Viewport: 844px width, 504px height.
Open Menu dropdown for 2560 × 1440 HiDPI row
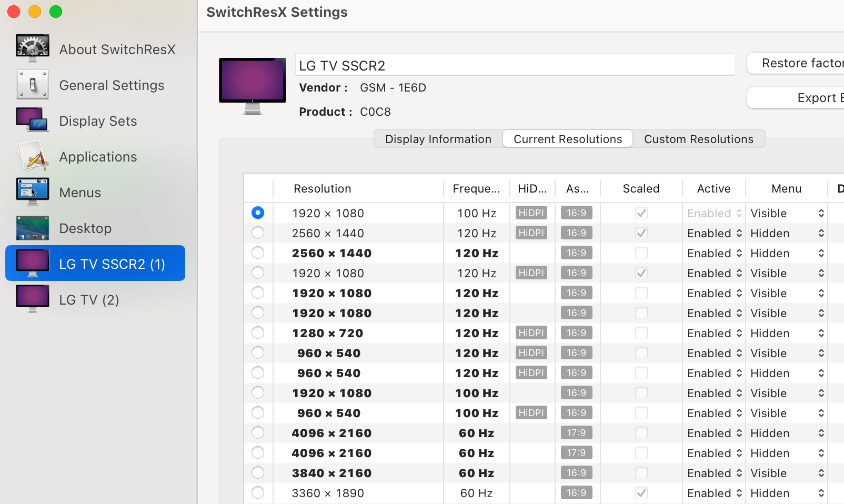[x=787, y=233]
